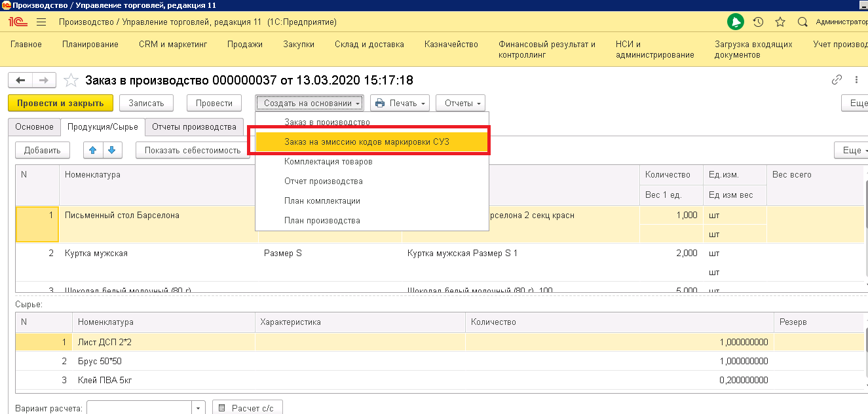Select the Куртка мужская product row
The image size is (868, 414).
96,253
